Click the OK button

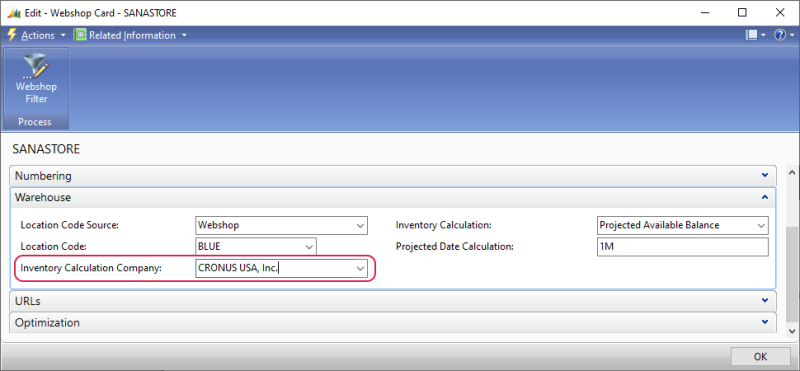761,356
